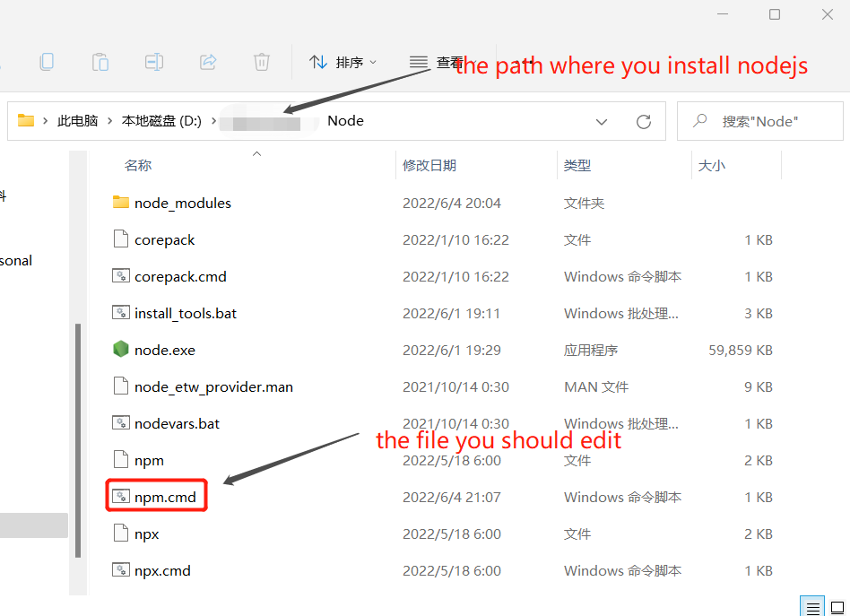The image size is (850, 616).
Task: Refresh the Node folder view
Action: pyautogui.click(x=644, y=121)
